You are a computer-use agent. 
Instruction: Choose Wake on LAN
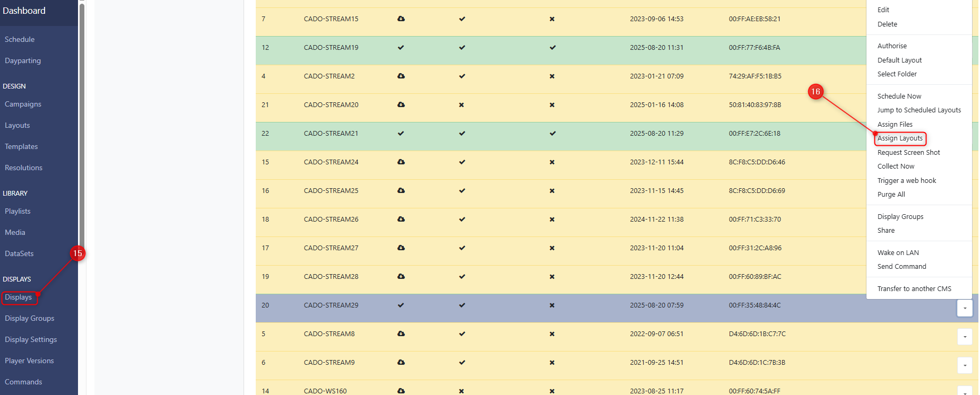click(898, 253)
